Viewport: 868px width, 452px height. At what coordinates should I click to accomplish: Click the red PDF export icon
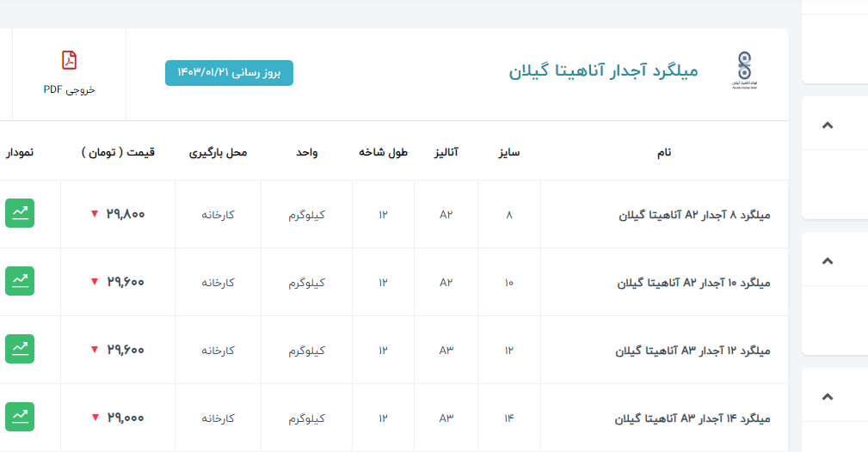69,60
